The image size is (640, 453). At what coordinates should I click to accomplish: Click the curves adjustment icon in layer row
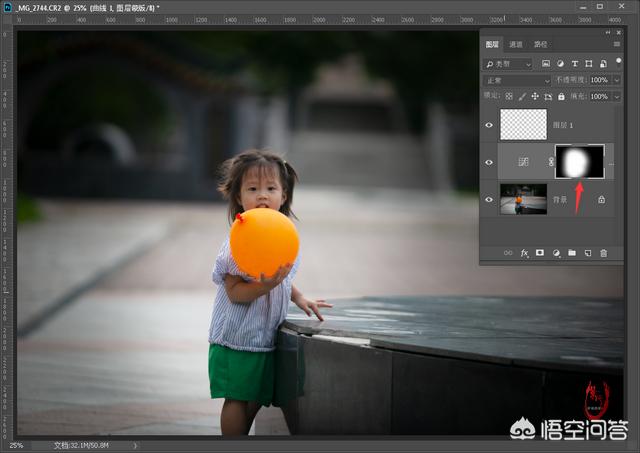pyautogui.click(x=524, y=162)
